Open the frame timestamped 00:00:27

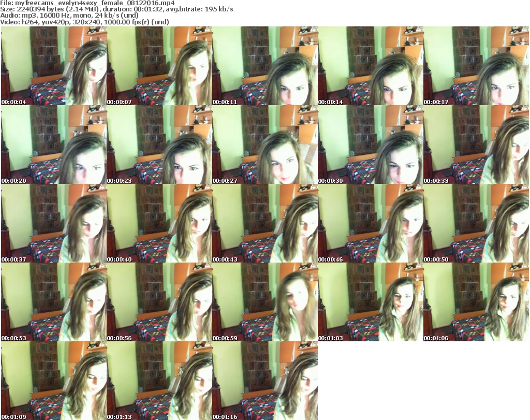[x=265, y=145]
